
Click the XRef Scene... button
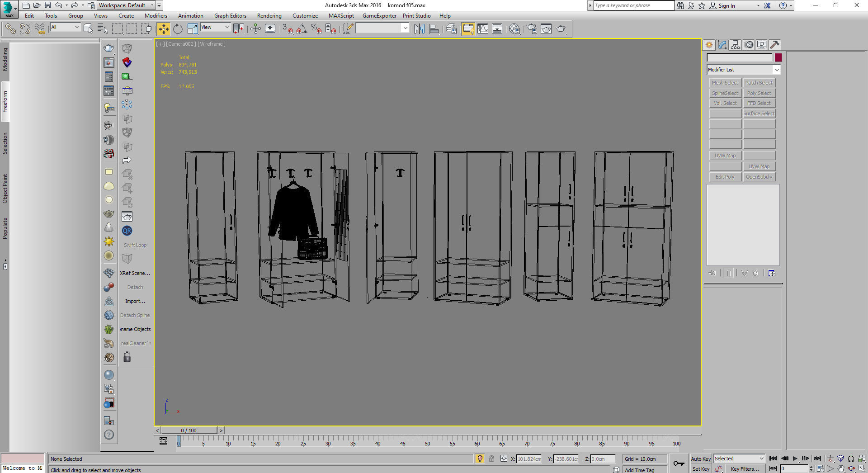[135, 273]
